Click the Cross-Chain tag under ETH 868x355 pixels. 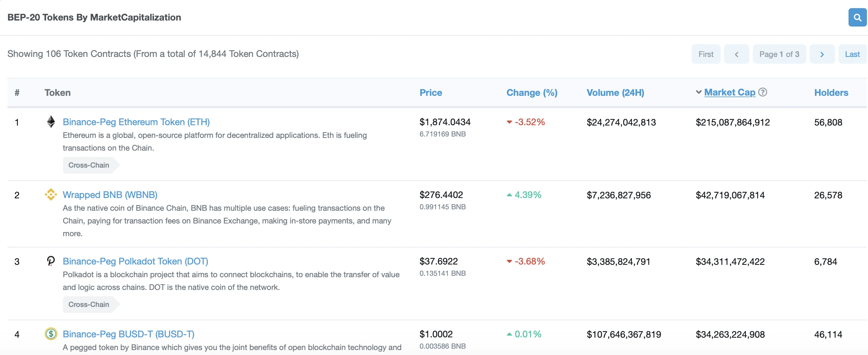point(91,165)
